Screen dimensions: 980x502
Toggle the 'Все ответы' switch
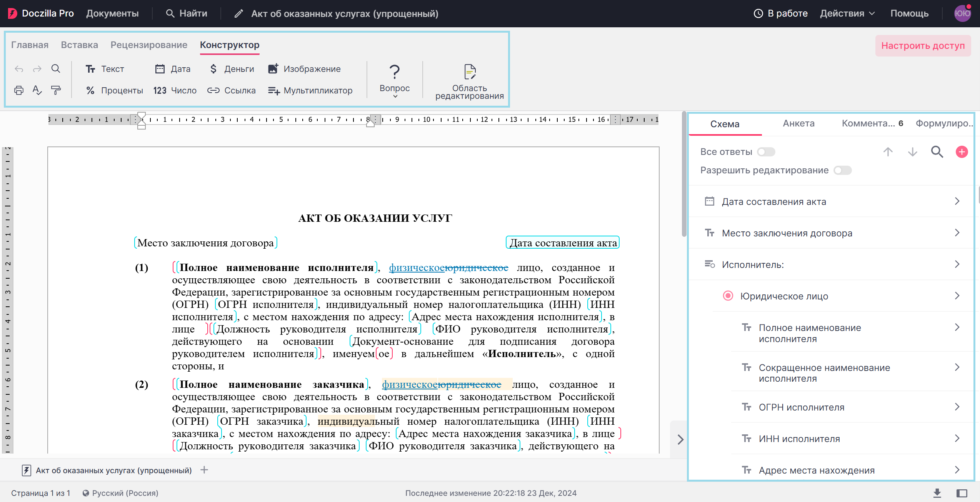(766, 152)
